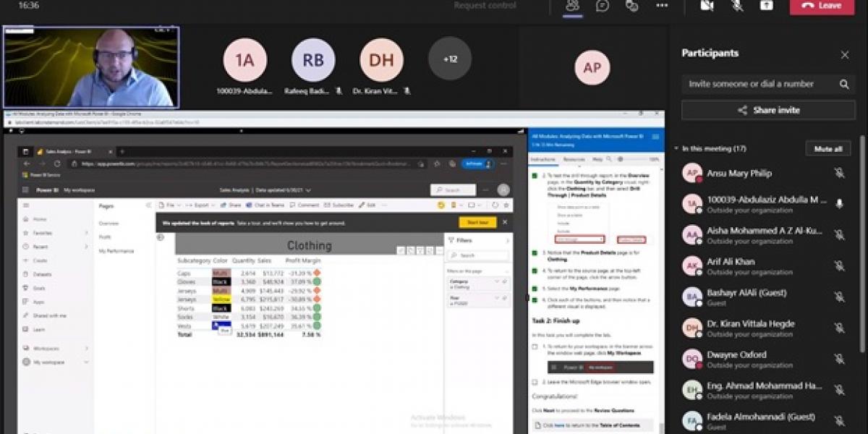The height and width of the screenshot is (434, 868).
Task: Open the Participants panel icon in toolbar
Action: coord(573,6)
